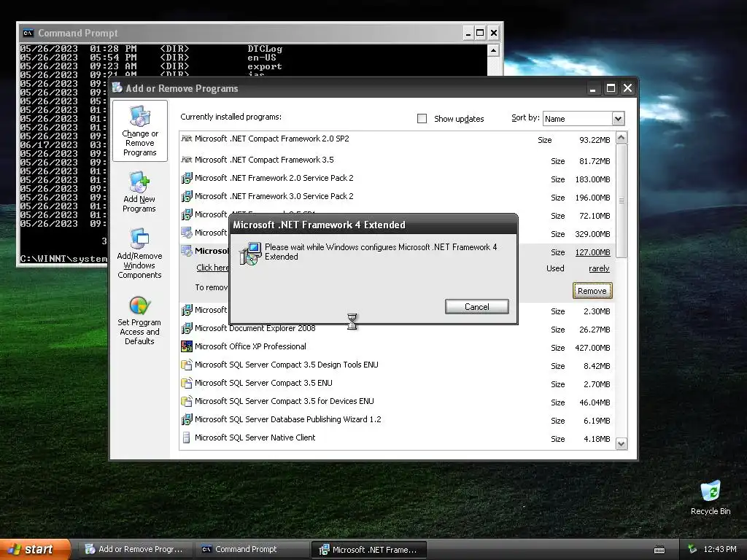The width and height of the screenshot is (747, 560).
Task: Click icon of SQL Server Compact 3.5 ENU
Action: coord(186,383)
